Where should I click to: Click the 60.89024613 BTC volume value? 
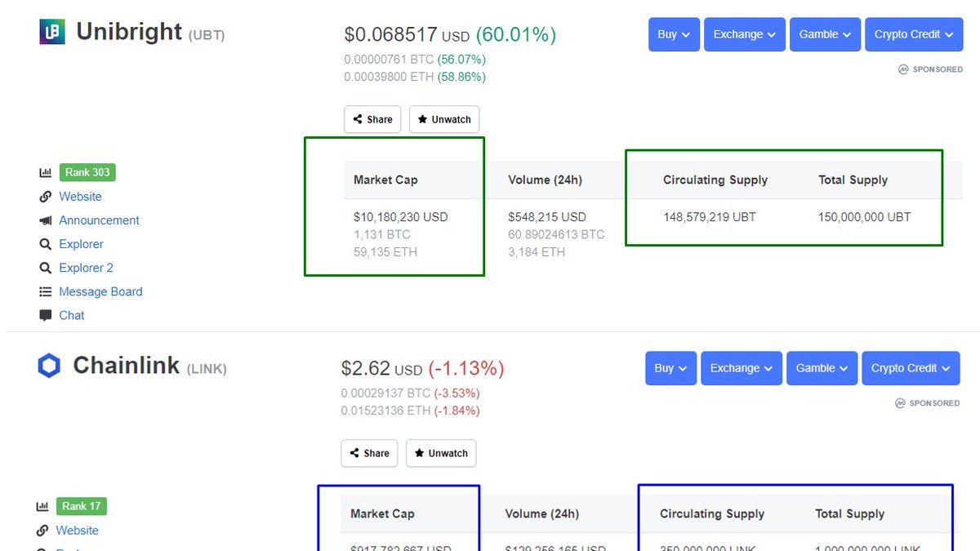pyautogui.click(x=556, y=234)
